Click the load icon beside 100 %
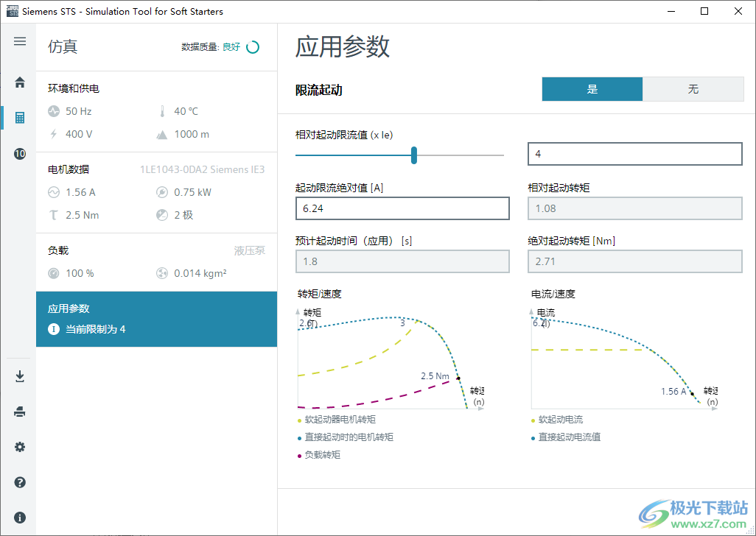This screenshot has height=536, width=756. (54, 274)
